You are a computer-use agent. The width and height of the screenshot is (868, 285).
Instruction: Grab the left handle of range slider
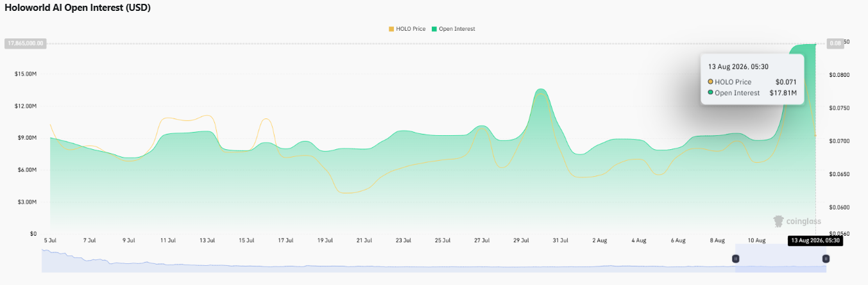736,259
